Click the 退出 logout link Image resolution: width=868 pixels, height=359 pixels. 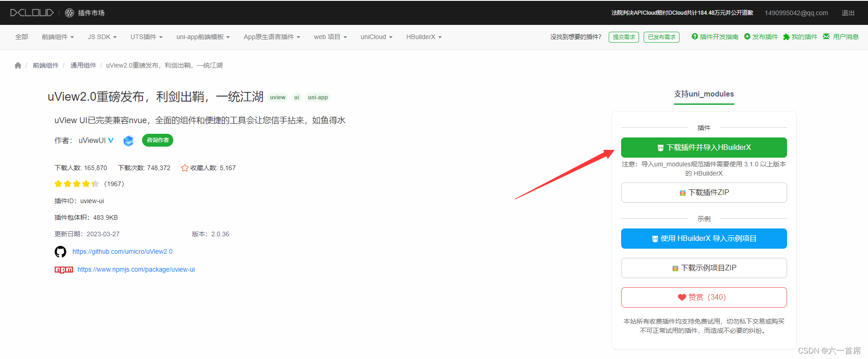click(x=848, y=13)
